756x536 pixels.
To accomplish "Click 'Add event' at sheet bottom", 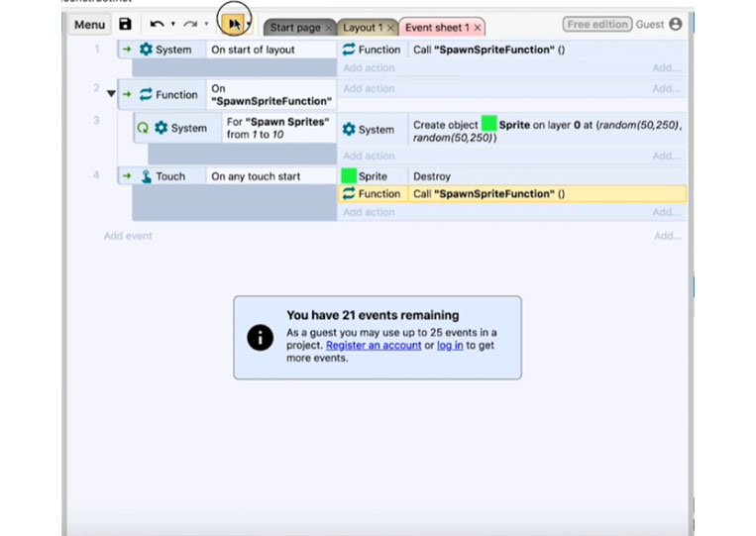I will point(128,236).
